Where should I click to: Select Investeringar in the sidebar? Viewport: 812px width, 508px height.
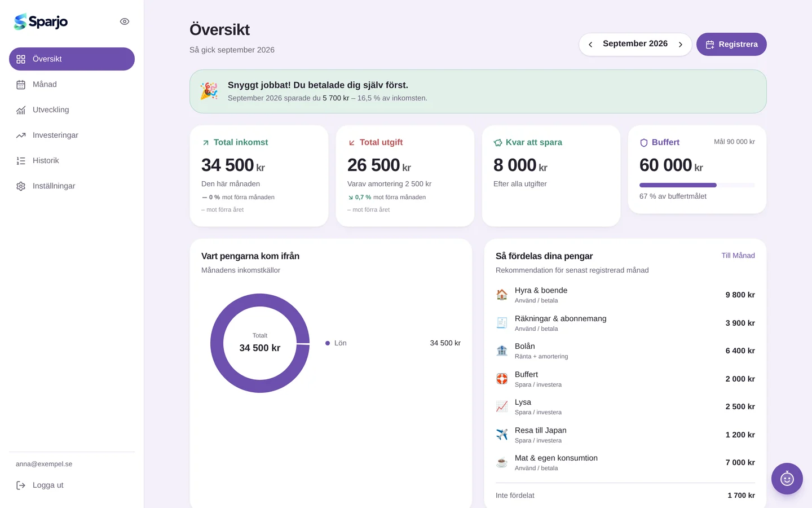[72, 135]
